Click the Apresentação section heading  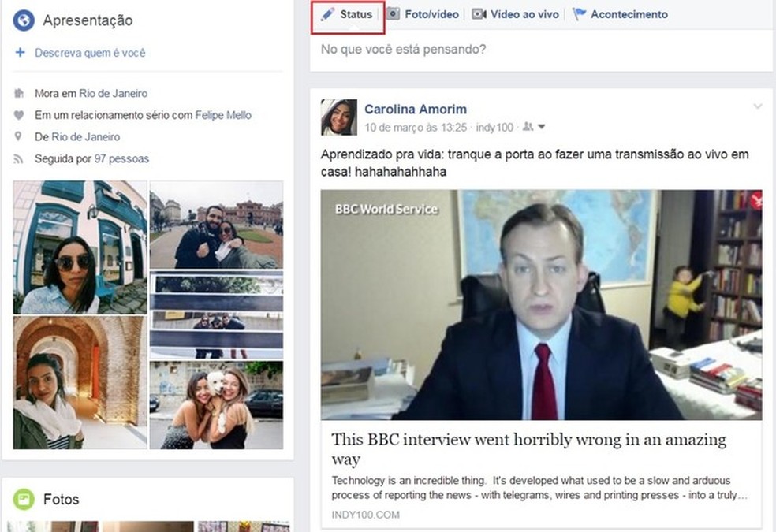pos(88,20)
